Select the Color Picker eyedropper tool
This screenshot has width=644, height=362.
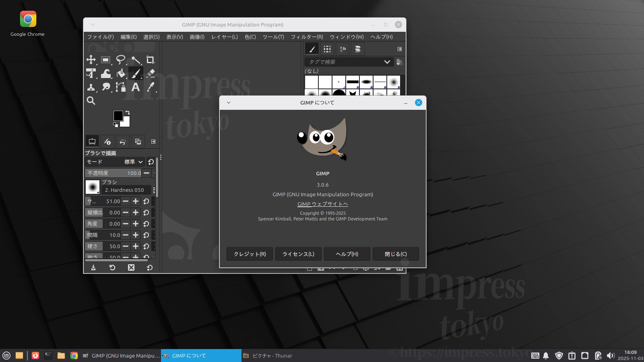click(151, 87)
